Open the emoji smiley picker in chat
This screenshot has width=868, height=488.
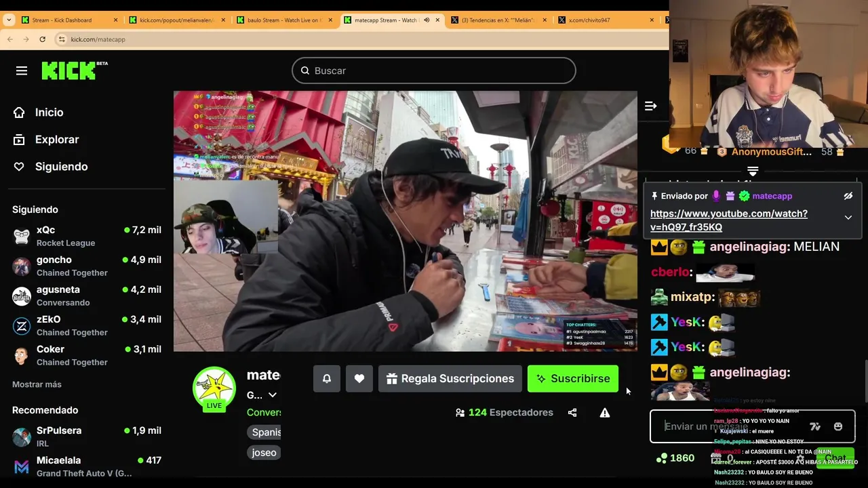[838, 426]
